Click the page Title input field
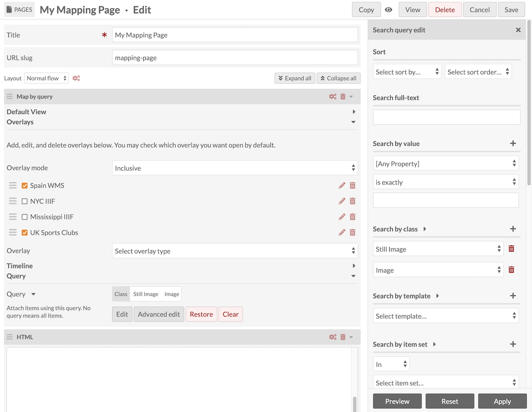The image size is (532, 412). click(x=235, y=35)
